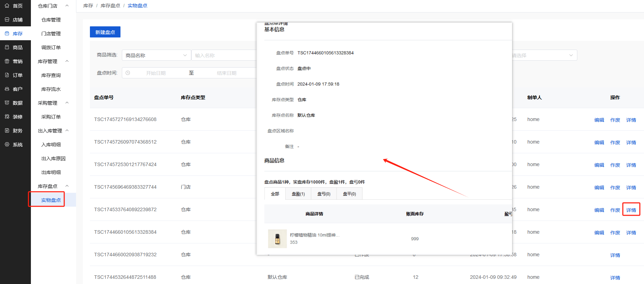Viewport: 644px width, 284px height.
Task: Click the 库存 inventory icon
Action: point(7,33)
